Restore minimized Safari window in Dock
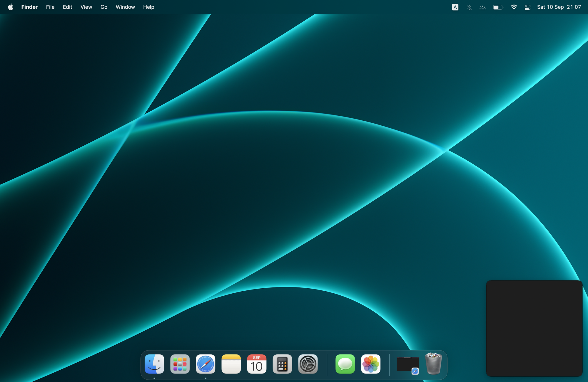 [408, 365]
